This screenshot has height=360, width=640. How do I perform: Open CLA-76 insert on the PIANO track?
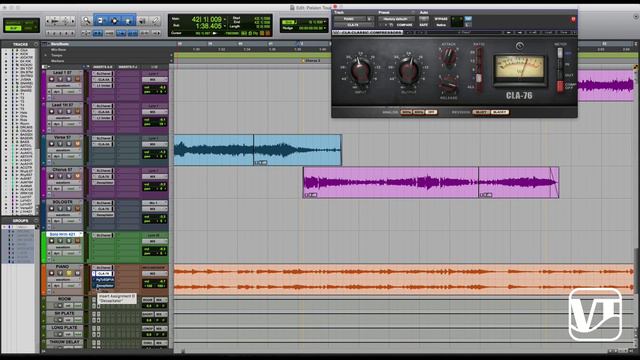point(104,273)
